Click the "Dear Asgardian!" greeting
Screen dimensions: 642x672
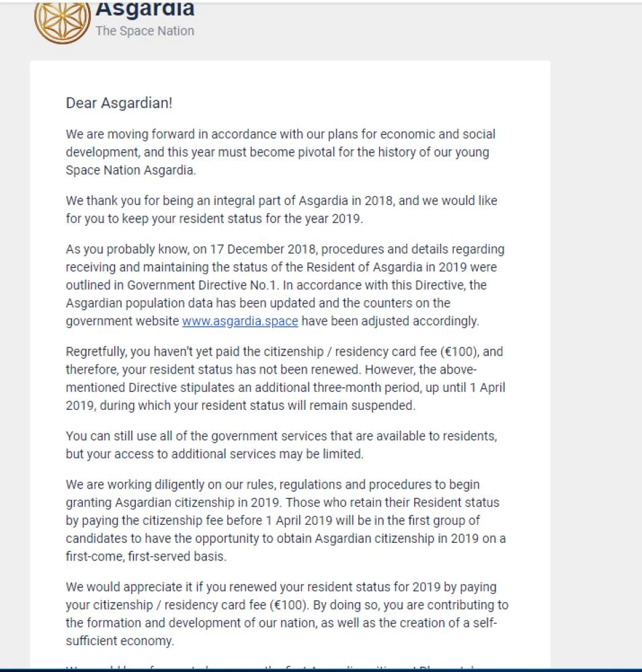(x=120, y=103)
